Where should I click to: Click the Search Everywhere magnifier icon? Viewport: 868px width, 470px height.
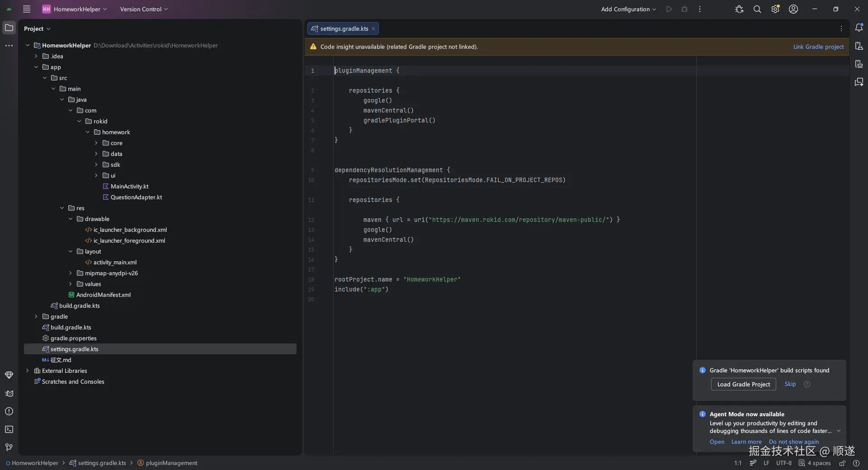click(x=757, y=9)
